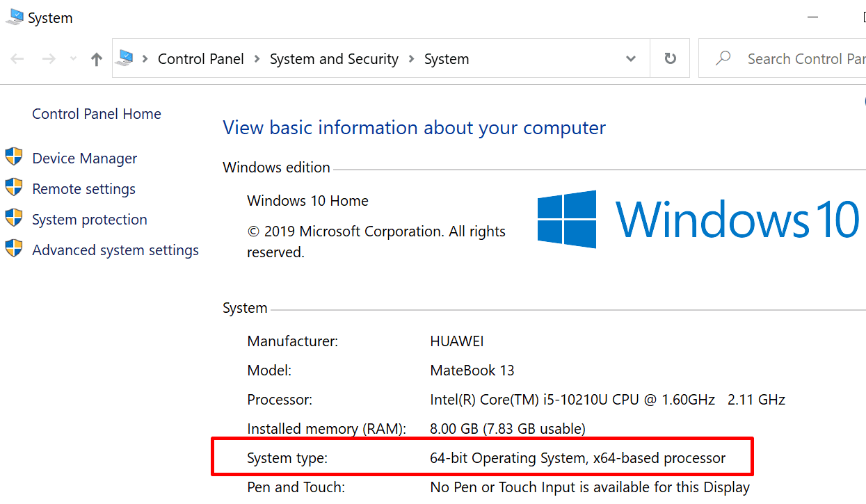
Task: Select 'Windows 10 Home' edition text
Action: coord(307,201)
